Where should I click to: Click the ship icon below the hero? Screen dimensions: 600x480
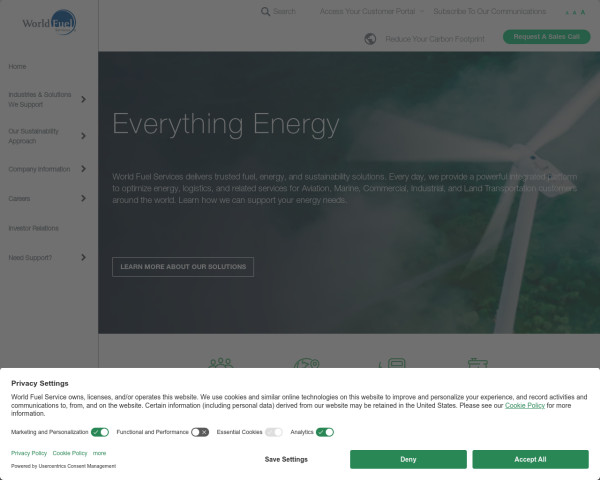click(478, 362)
